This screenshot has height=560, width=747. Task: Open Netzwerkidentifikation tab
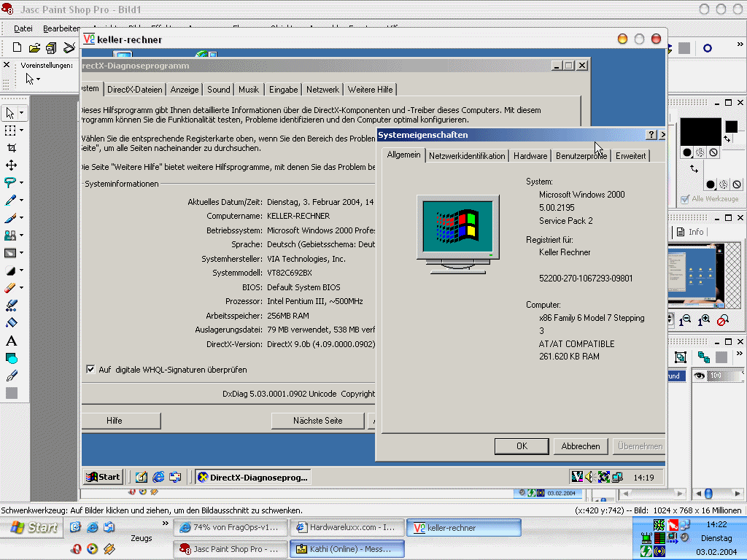pos(467,156)
